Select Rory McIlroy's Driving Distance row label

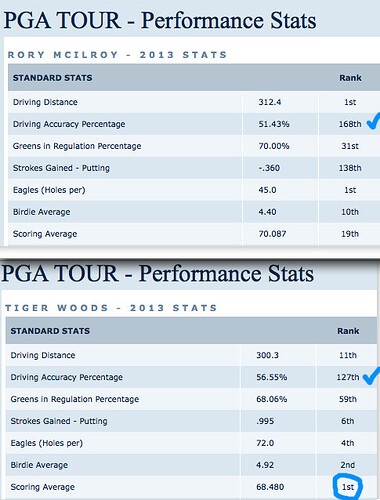coord(45,102)
